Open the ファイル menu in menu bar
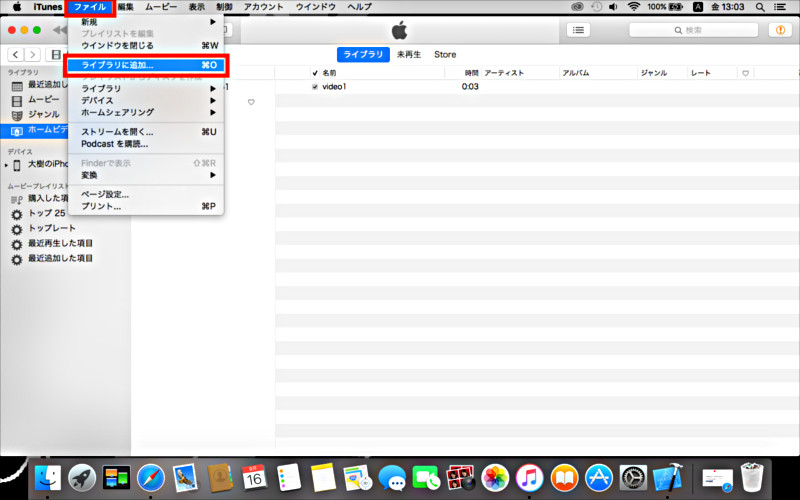 tap(90, 7)
